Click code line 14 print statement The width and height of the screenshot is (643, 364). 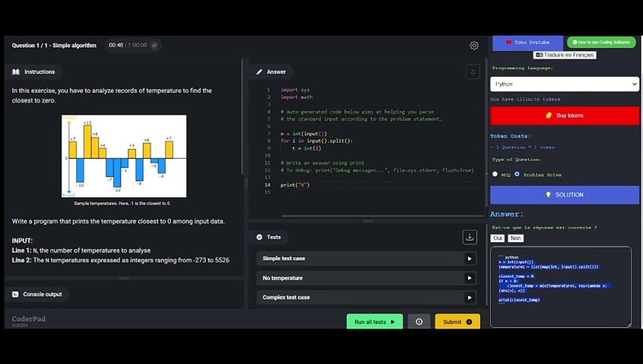click(295, 185)
